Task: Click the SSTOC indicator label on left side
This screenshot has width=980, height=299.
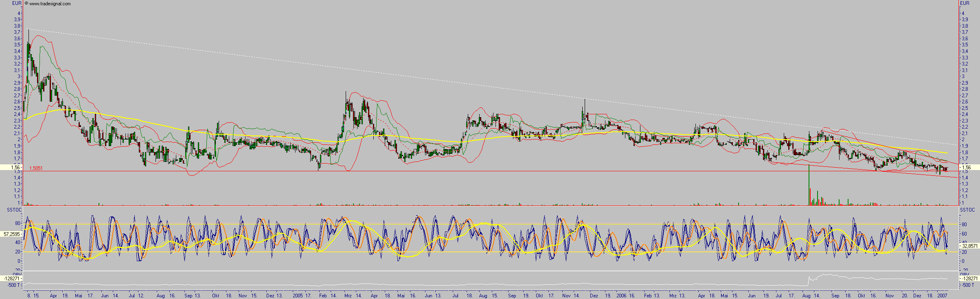Action: tap(8, 210)
